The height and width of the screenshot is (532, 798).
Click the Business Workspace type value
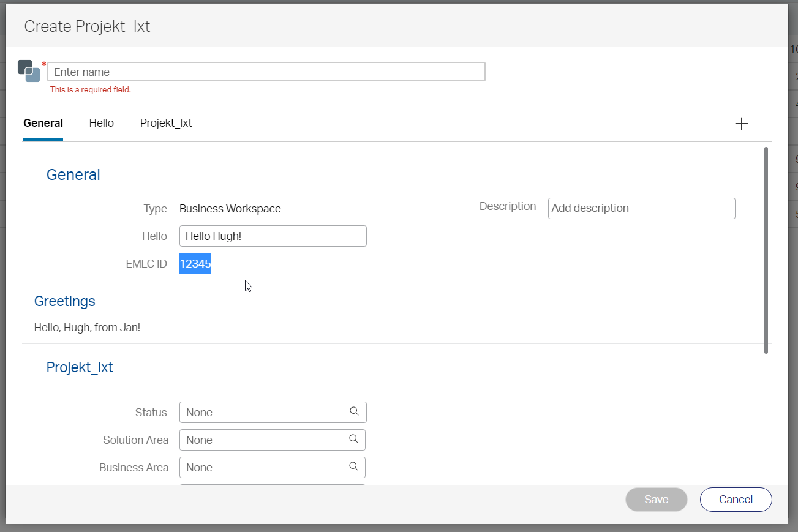point(230,209)
